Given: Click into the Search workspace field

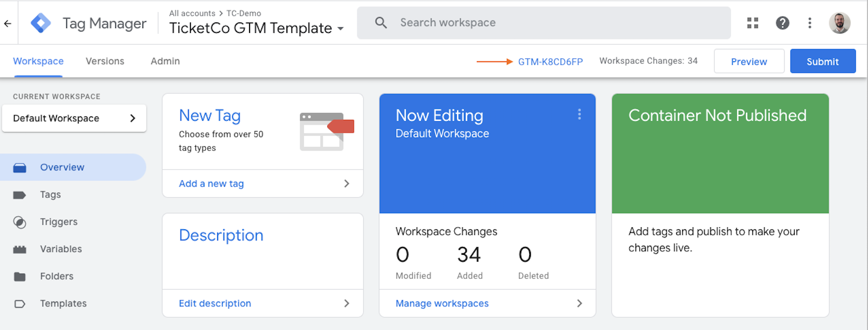Looking at the screenshot, I should [544, 23].
